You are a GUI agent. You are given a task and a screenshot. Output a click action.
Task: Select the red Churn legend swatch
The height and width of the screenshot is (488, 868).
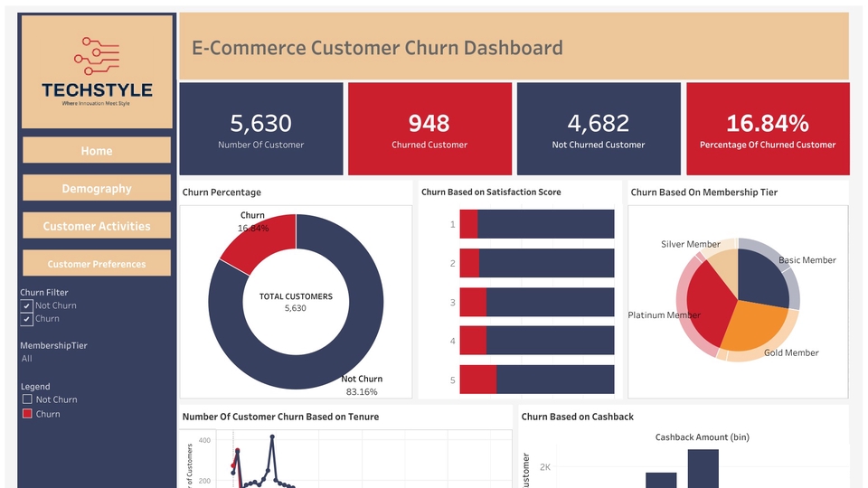pos(27,413)
